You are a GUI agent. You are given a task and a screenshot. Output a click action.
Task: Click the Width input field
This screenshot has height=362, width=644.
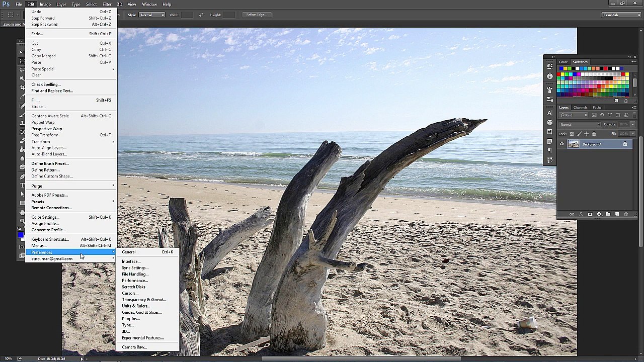pyautogui.click(x=187, y=15)
